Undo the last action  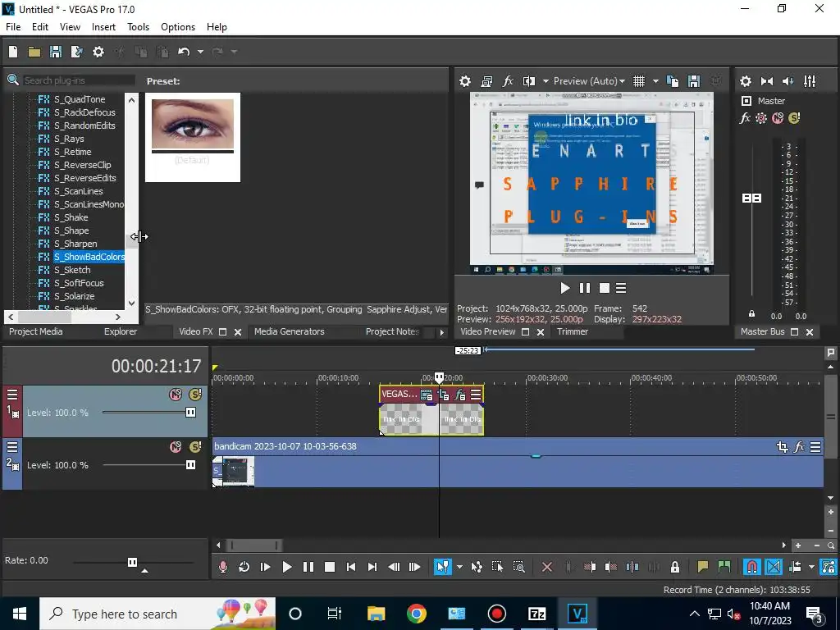click(x=184, y=52)
